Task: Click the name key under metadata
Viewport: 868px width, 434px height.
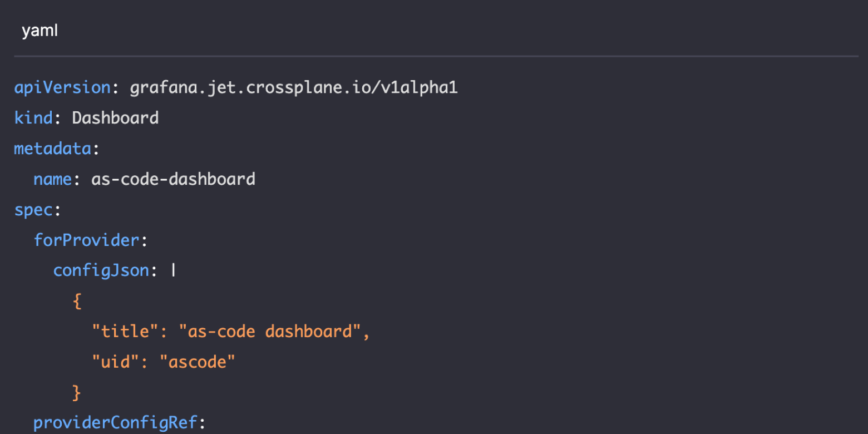Action: click(x=52, y=179)
